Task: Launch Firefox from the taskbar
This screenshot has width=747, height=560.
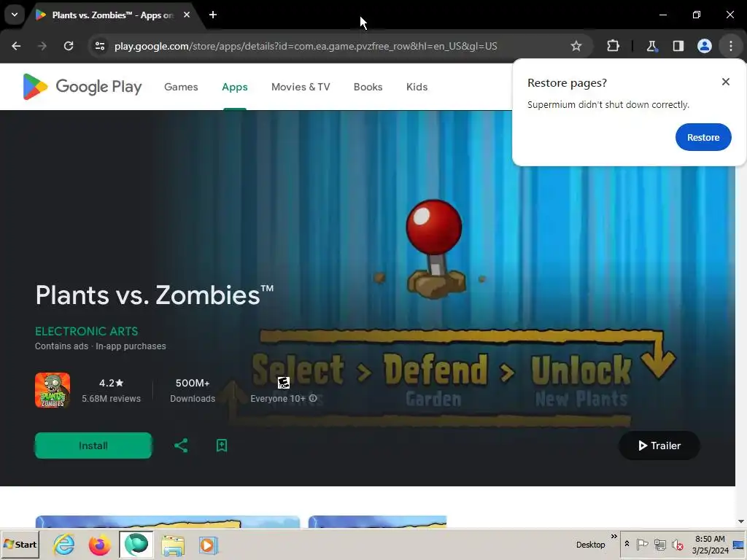Action: tap(99, 545)
